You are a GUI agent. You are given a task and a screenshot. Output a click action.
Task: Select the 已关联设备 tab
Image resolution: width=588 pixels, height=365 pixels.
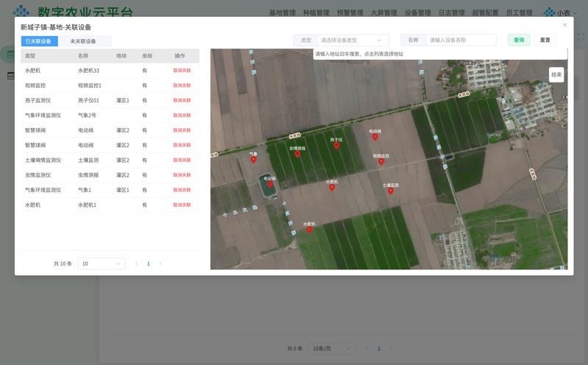[x=39, y=41]
